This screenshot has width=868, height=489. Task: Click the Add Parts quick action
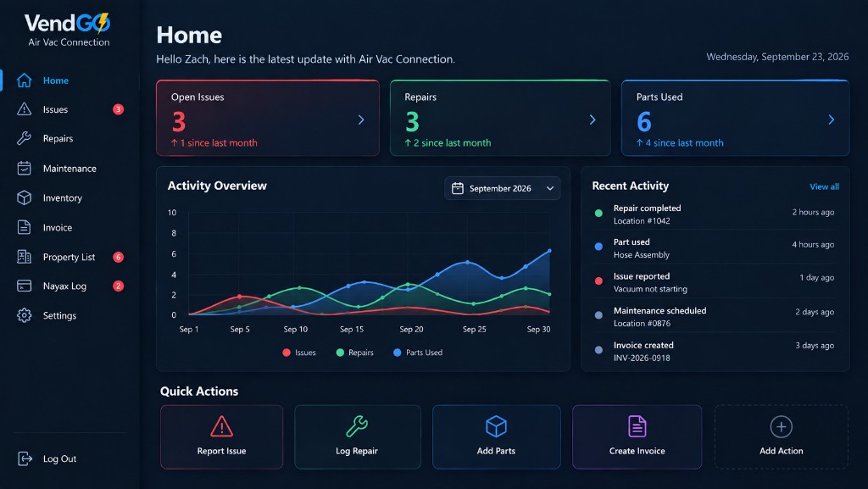tap(497, 437)
